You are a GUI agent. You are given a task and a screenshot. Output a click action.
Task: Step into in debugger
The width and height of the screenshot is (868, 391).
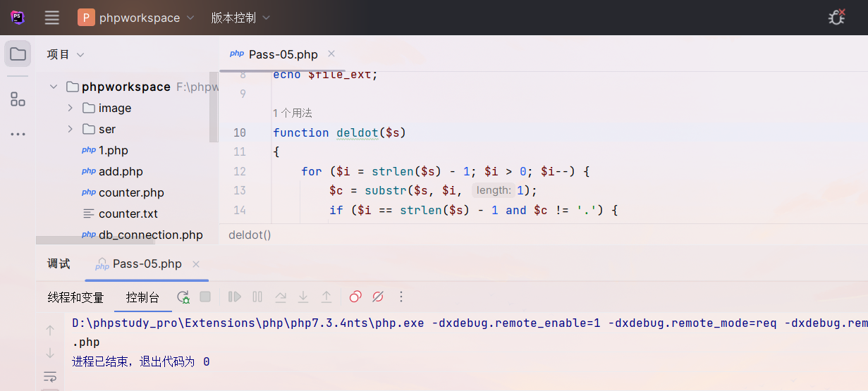click(303, 297)
